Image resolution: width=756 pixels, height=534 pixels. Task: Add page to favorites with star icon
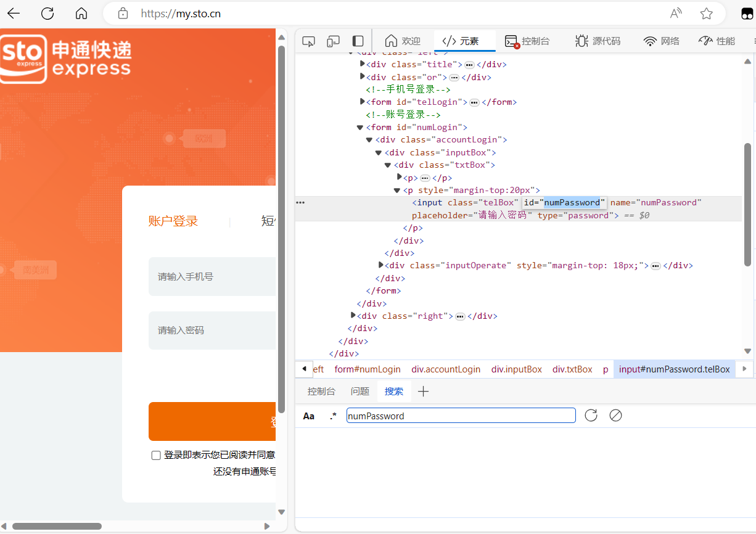(707, 14)
